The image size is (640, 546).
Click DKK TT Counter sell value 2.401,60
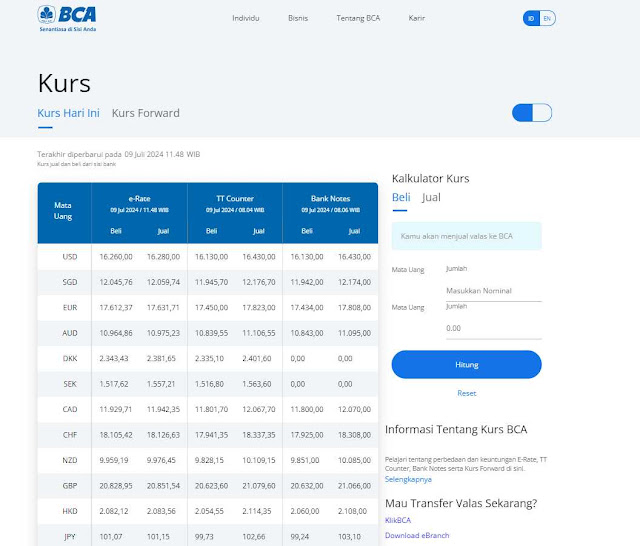click(257, 358)
